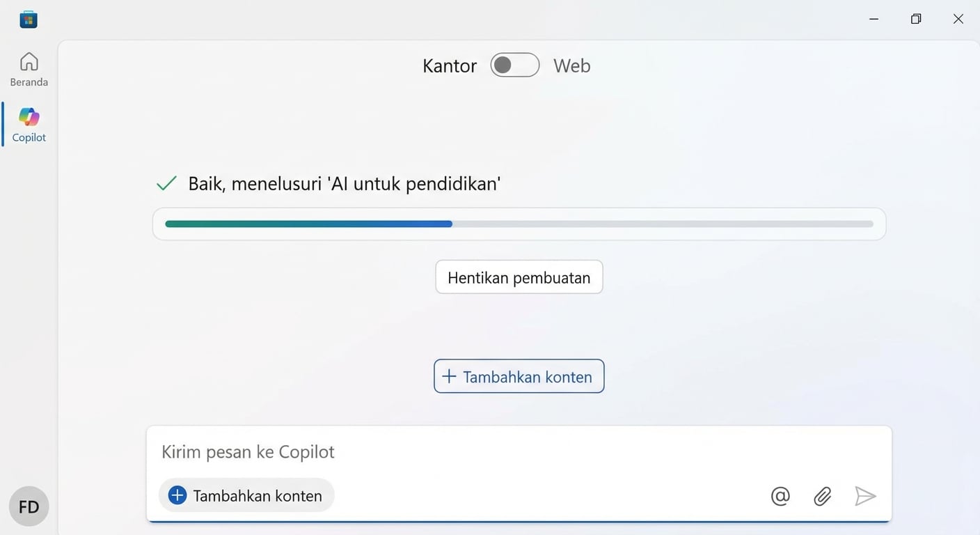Screen dimensions: 980x535
Task: Send the message using the paper plane icon
Action: pyautogui.click(x=865, y=496)
